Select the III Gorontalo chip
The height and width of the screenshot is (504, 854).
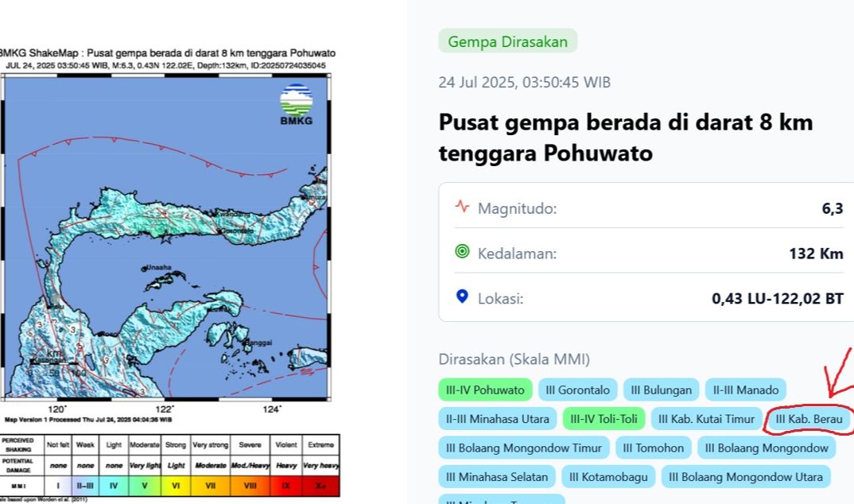pyautogui.click(x=576, y=390)
